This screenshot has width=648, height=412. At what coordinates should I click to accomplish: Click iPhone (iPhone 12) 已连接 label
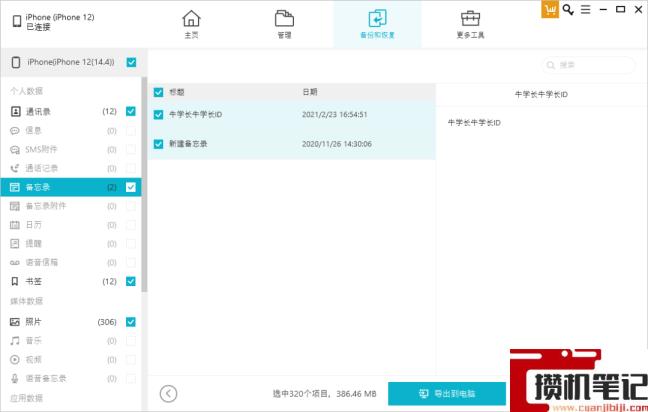60,22
